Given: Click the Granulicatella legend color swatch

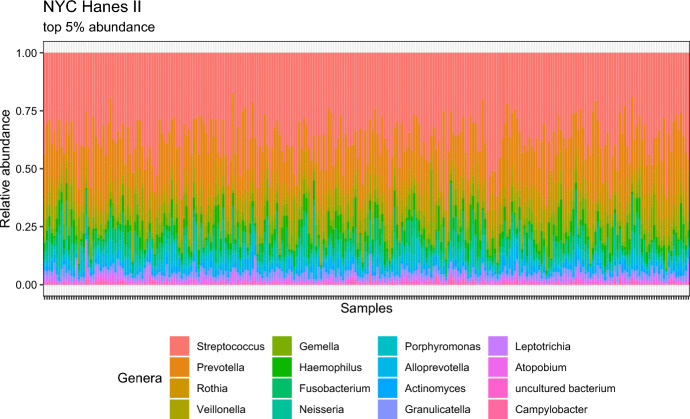Looking at the screenshot, I should coord(388,409).
